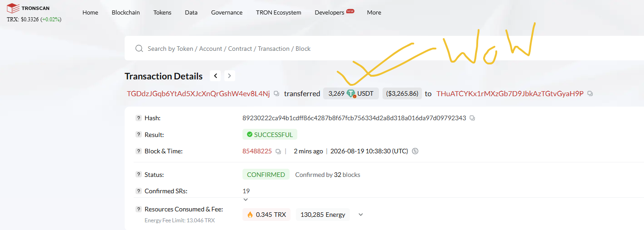
Task: Open the Governance menu
Action: [x=227, y=12]
